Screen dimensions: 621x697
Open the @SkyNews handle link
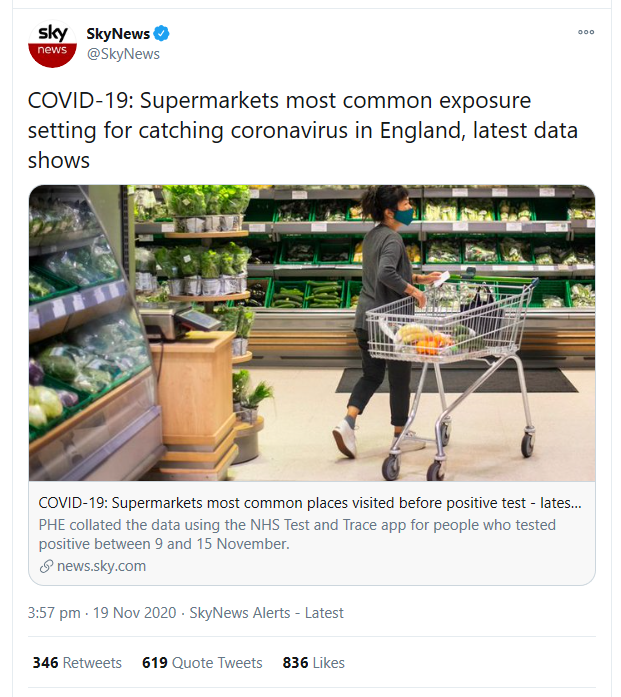click(123, 54)
